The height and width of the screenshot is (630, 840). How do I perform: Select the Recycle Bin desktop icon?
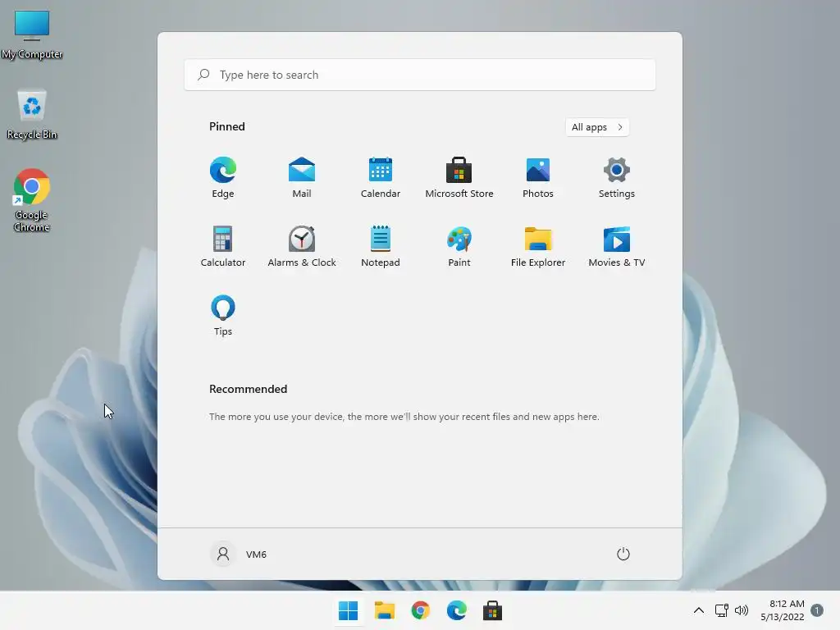(x=32, y=115)
